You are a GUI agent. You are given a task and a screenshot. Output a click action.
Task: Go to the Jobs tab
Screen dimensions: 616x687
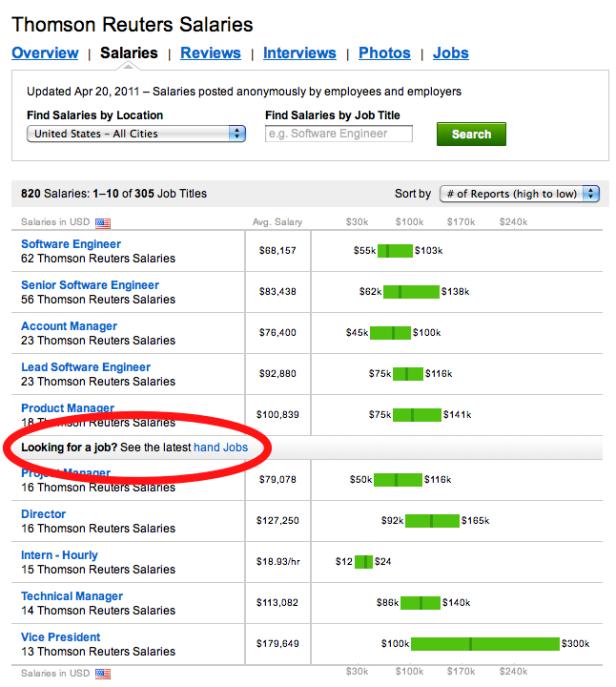point(450,53)
